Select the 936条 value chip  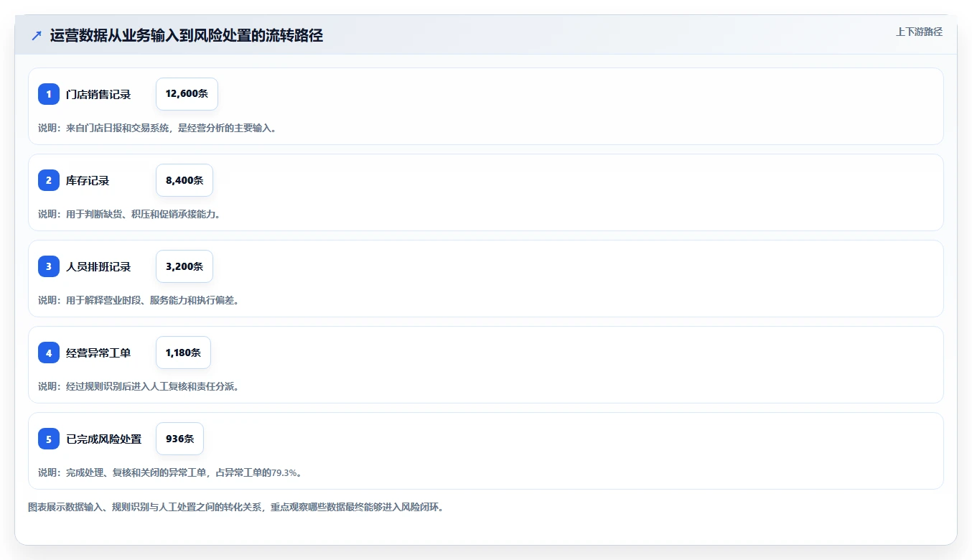tap(179, 439)
